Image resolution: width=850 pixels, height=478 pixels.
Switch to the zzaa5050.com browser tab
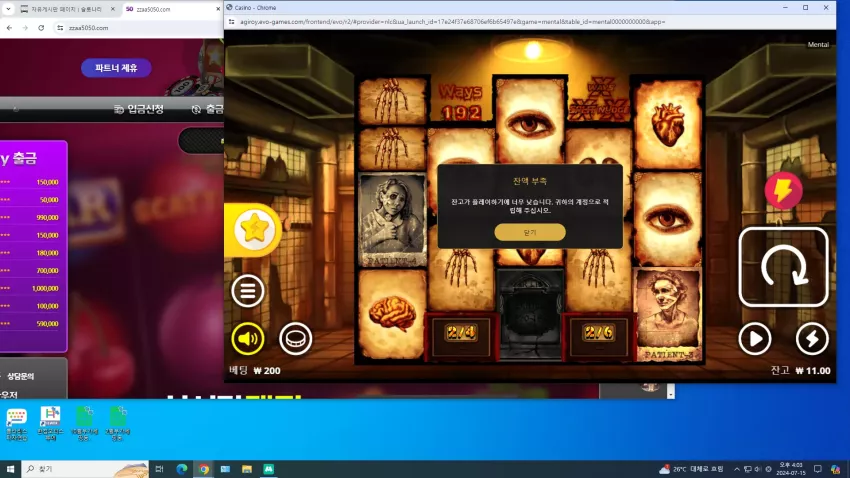coord(171,9)
